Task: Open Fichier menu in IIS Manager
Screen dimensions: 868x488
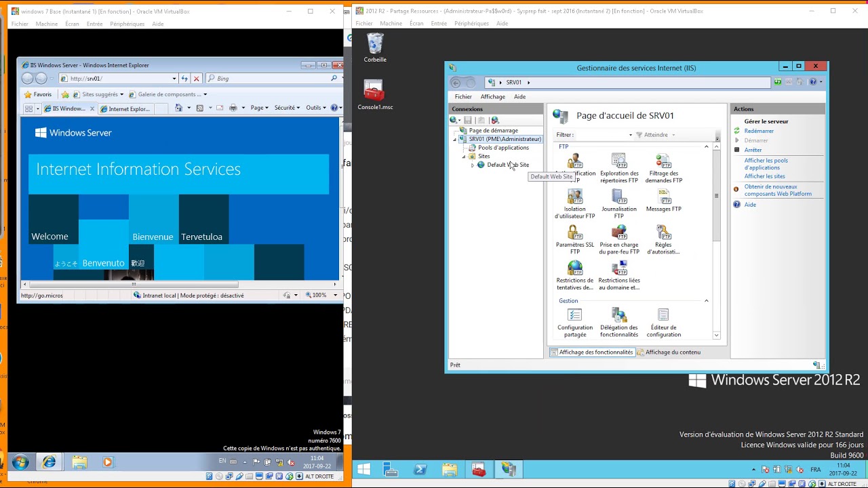Action: click(x=463, y=96)
